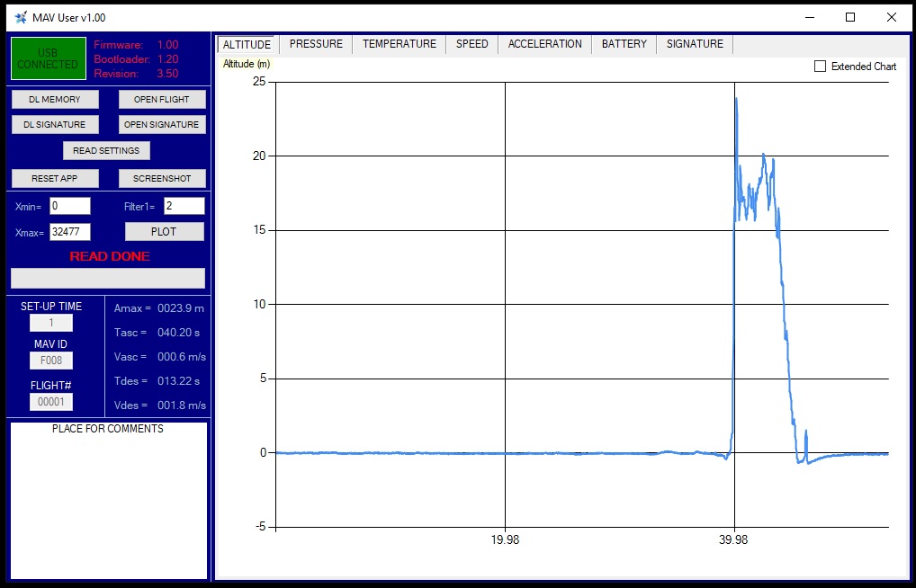Click the 25 y-axis label
This screenshot has width=916, height=588.
click(x=259, y=82)
